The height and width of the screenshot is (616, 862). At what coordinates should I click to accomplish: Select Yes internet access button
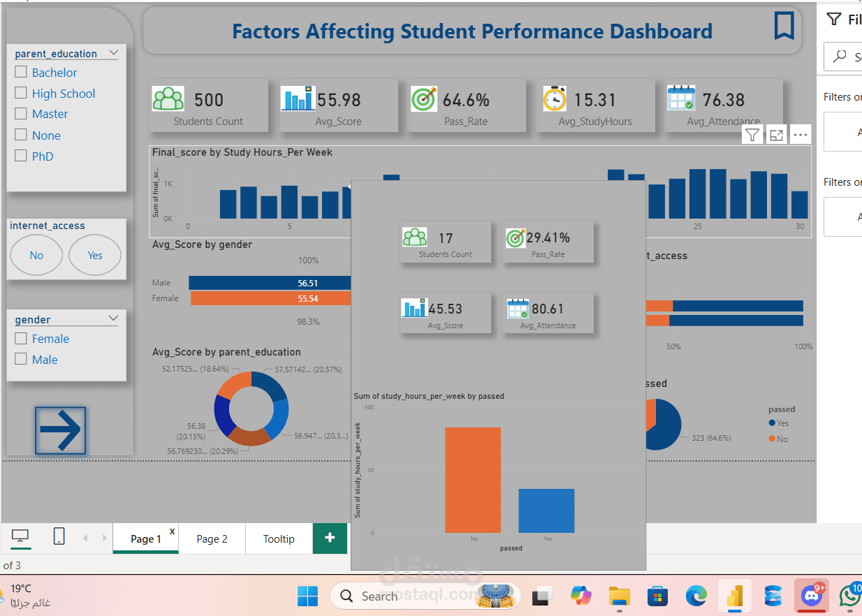(x=95, y=255)
